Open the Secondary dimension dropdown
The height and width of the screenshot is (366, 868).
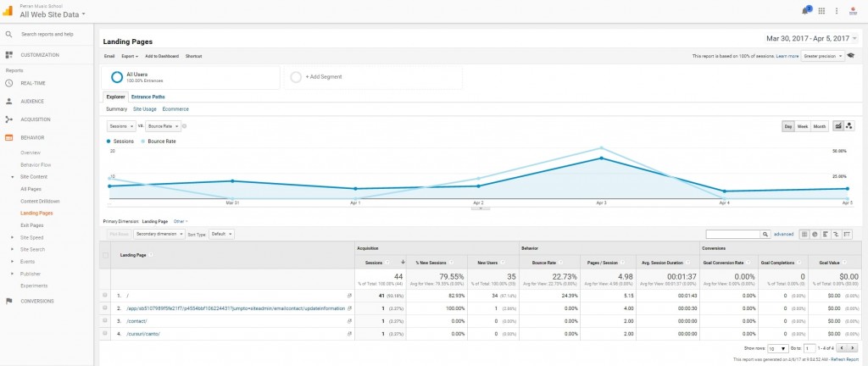[x=159, y=234]
